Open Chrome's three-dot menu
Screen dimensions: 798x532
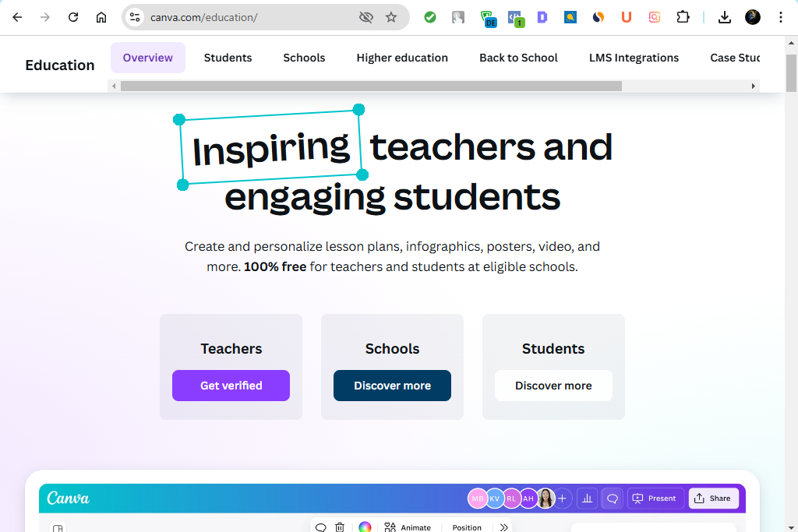tap(781, 17)
